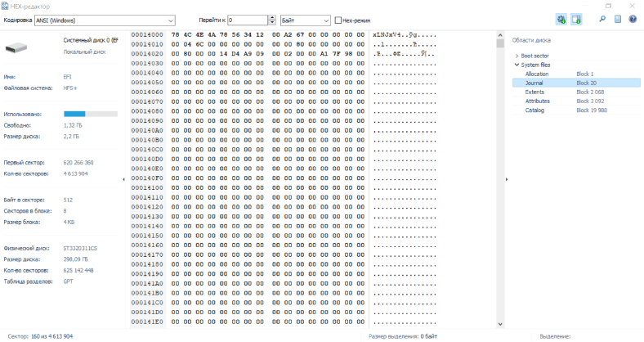
Task: Click the Boot sector label
Action: (x=534, y=56)
